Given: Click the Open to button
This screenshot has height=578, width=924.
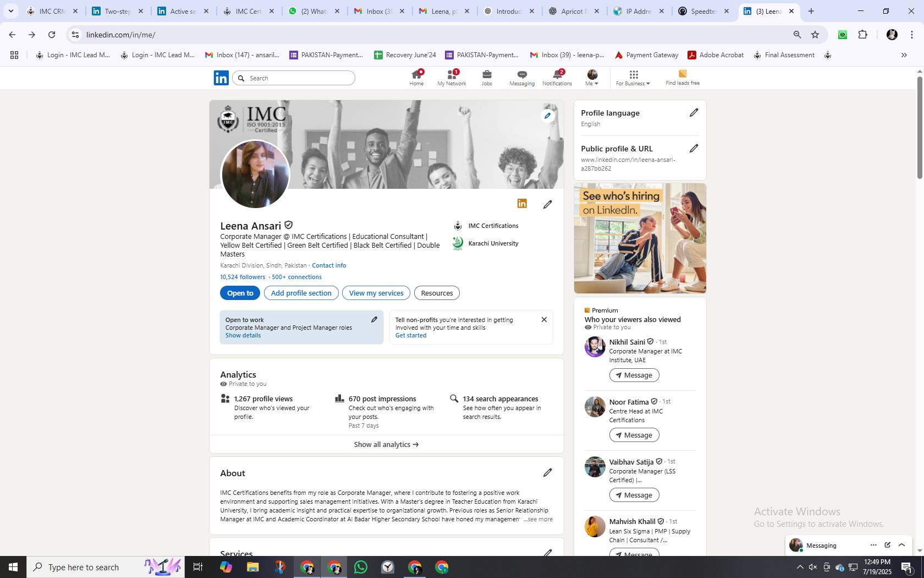Looking at the screenshot, I should [x=240, y=293].
